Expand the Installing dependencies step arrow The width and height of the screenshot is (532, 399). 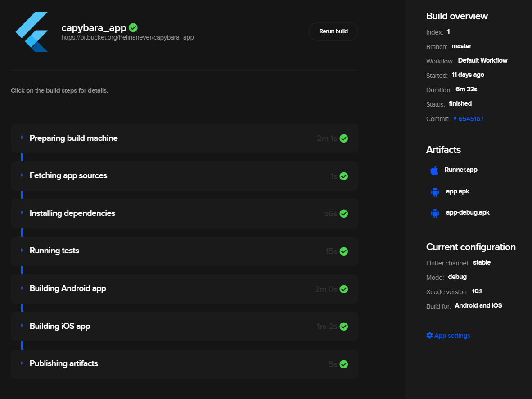pos(22,213)
